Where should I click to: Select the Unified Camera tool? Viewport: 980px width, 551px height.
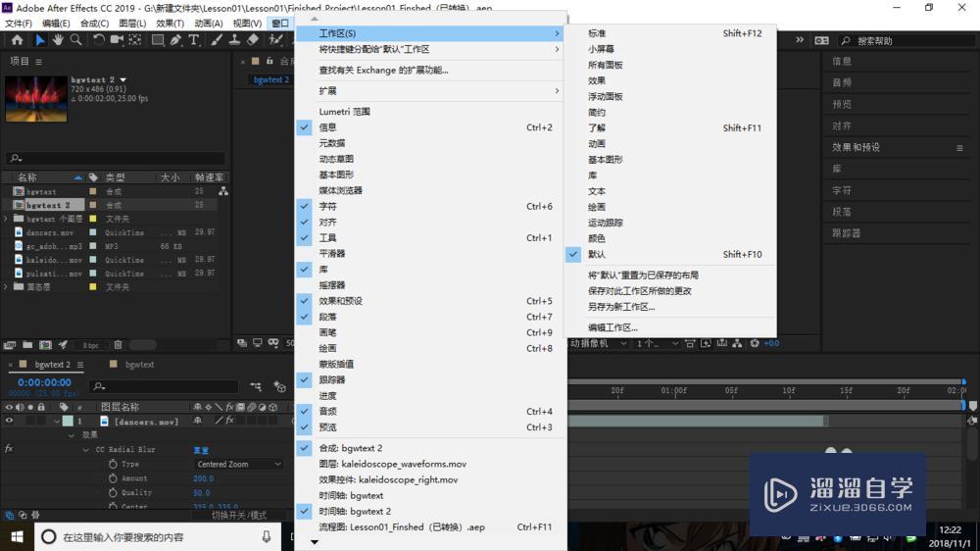click(117, 40)
